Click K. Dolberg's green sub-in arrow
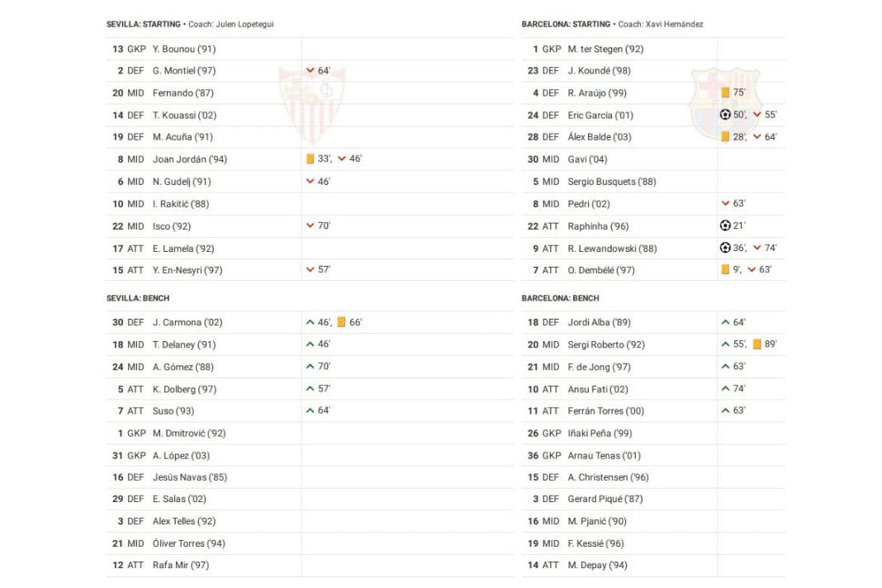The image size is (882, 588). pyautogui.click(x=311, y=389)
